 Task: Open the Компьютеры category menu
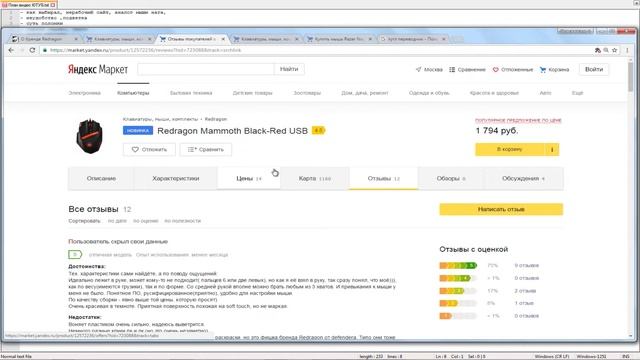(133, 93)
